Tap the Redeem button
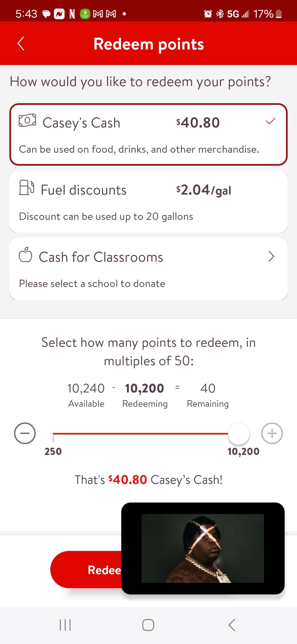Screen dimensions: 297x644 86,570
